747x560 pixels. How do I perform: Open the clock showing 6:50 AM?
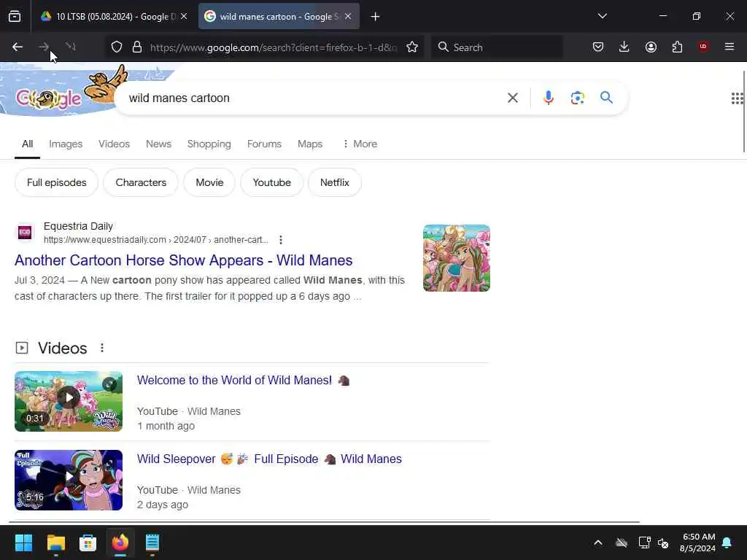click(698, 542)
